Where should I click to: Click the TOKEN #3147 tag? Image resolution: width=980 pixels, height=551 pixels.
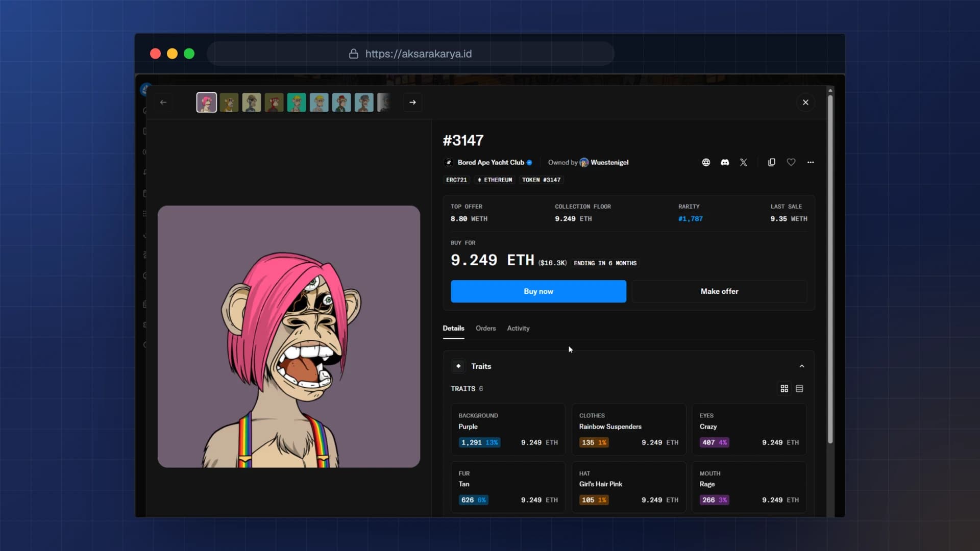pos(541,180)
